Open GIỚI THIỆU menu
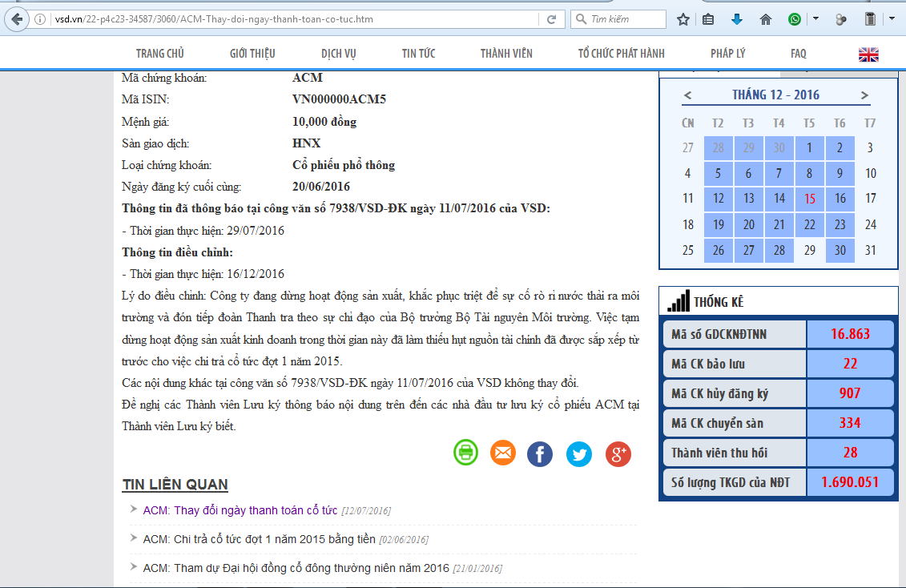Image resolution: width=906 pixels, height=588 pixels. click(x=252, y=54)
